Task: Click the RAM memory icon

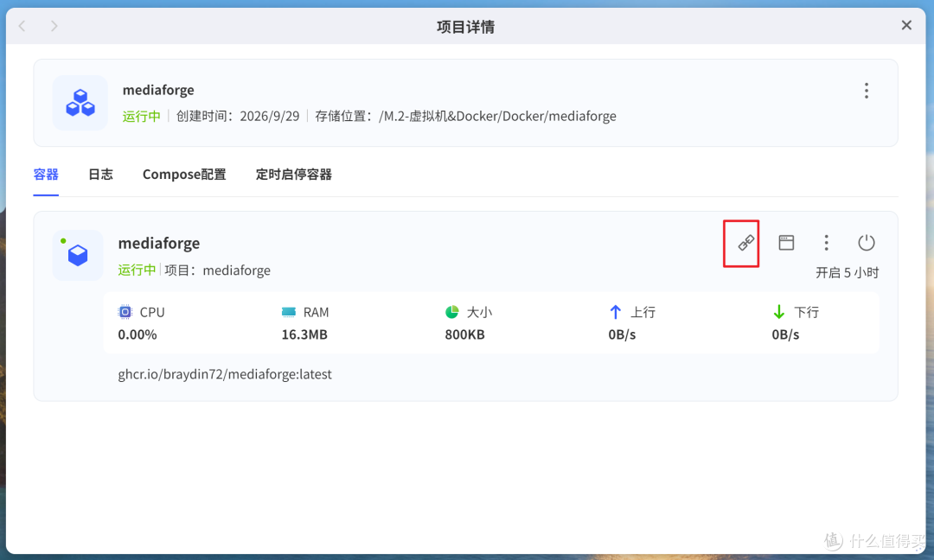Action: [x=289, y=312]
